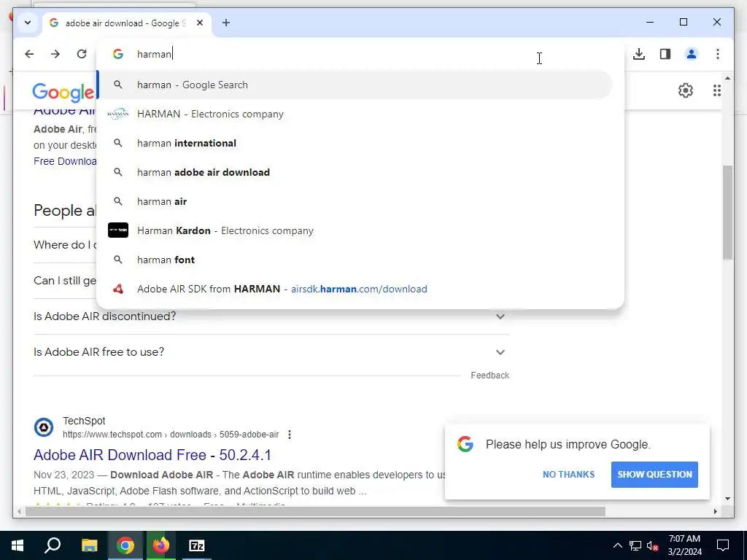Close the adobe air download tab

click(x=200, y=23)
